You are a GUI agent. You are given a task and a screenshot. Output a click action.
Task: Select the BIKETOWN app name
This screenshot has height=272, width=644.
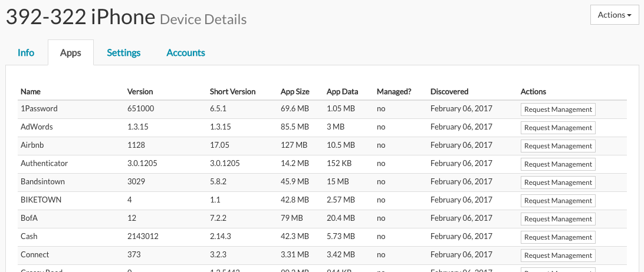(41, 200)
